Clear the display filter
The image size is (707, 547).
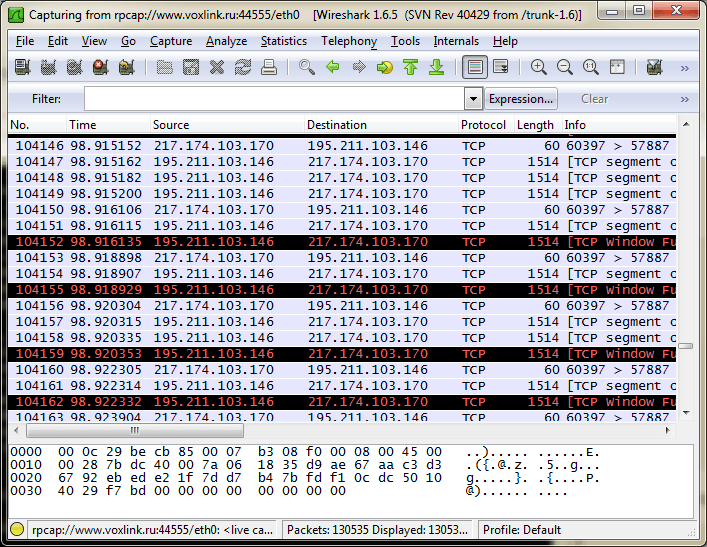(594, 99)
